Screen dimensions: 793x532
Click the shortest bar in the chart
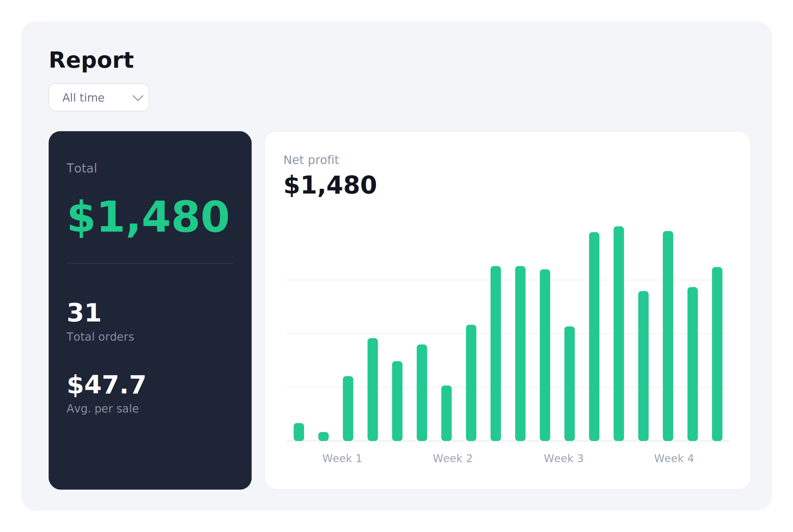click(x=323, y=436)
